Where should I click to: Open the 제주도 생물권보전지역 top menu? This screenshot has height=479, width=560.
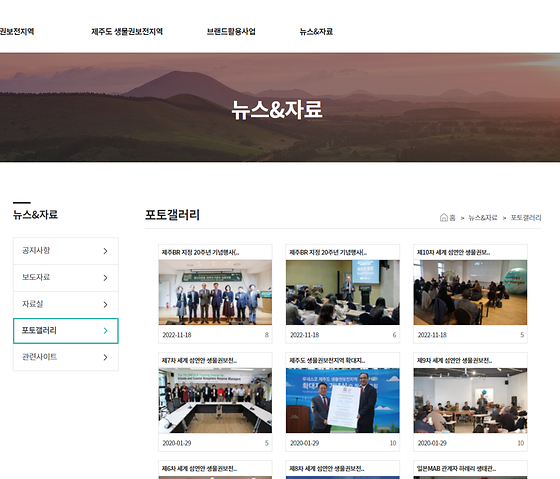(127, 31)
